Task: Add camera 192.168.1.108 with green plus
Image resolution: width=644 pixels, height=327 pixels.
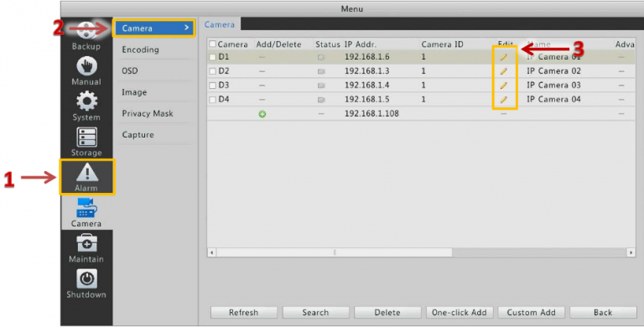Action: point(262,114)
